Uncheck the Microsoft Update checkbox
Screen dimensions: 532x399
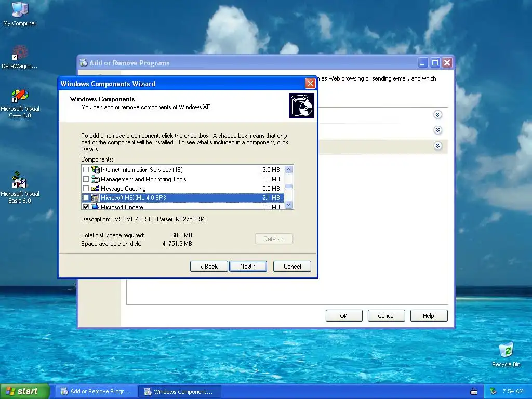(86, 207)
